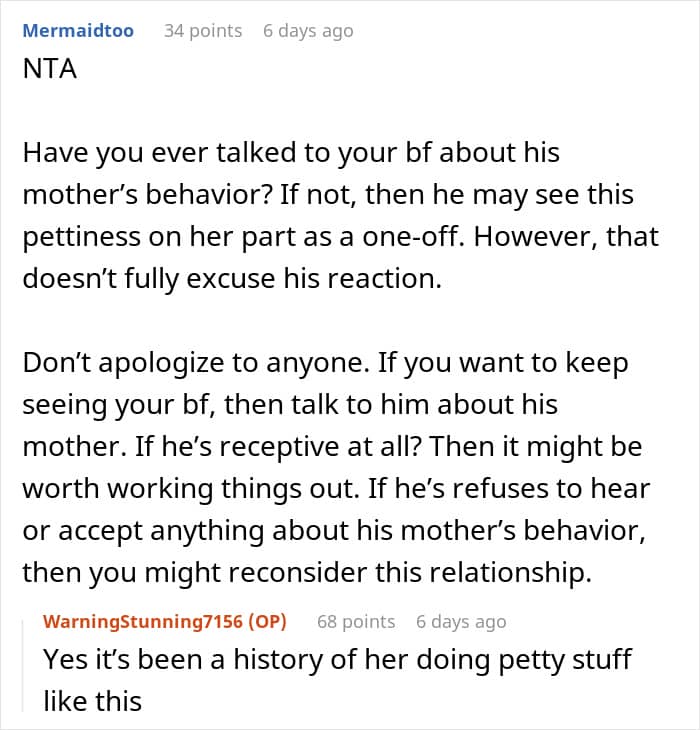Click the line starting 'seeing your bf, then talk'
The image size is (700, 730).
coord(290,405)
